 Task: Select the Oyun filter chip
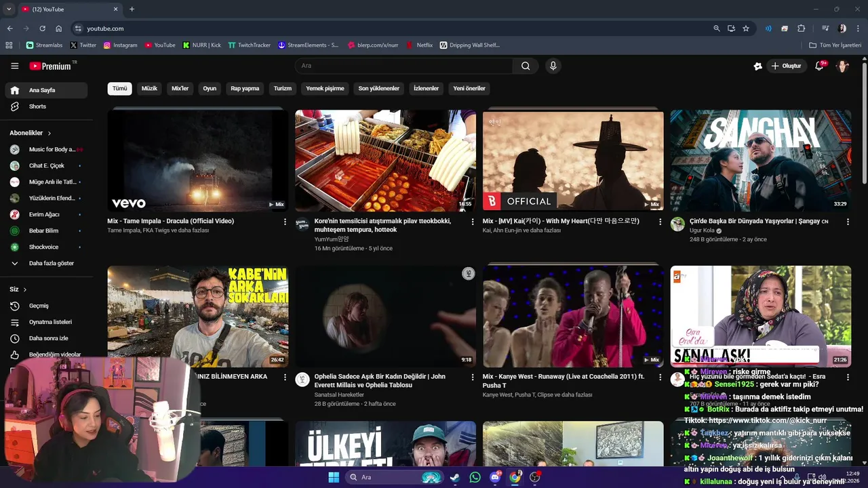tap(210, 88)
